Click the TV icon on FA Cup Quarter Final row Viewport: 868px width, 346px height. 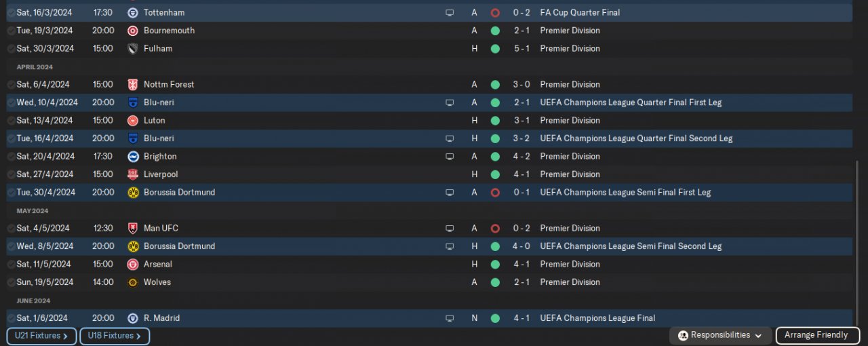[x=450, y=13]
